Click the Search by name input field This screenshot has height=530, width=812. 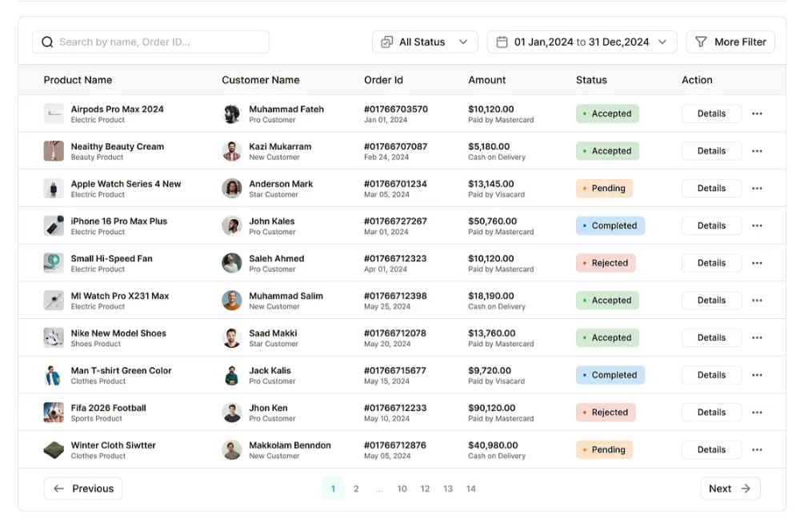pos(160,42)
